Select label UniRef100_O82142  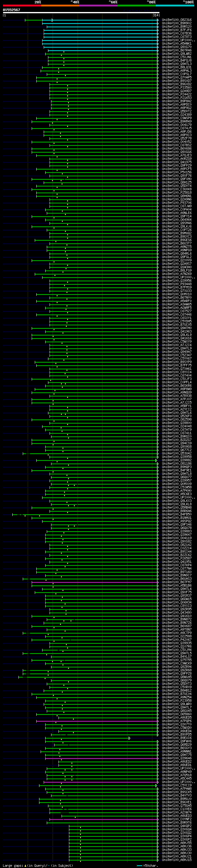pyautogui.click(x=177, y=544)
